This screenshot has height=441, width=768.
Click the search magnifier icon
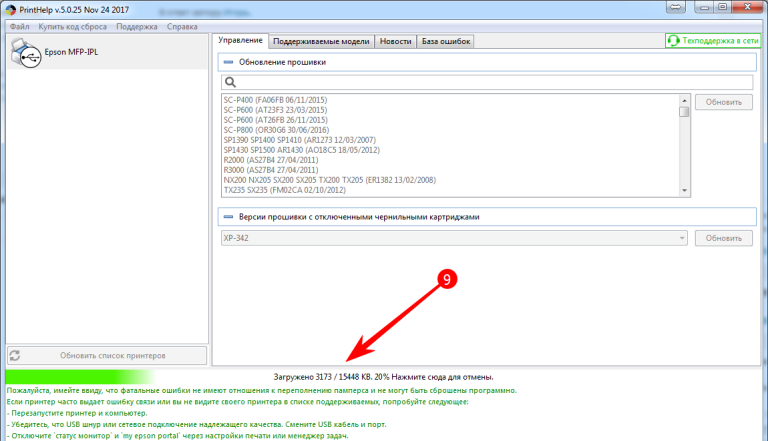coord(229,82)
